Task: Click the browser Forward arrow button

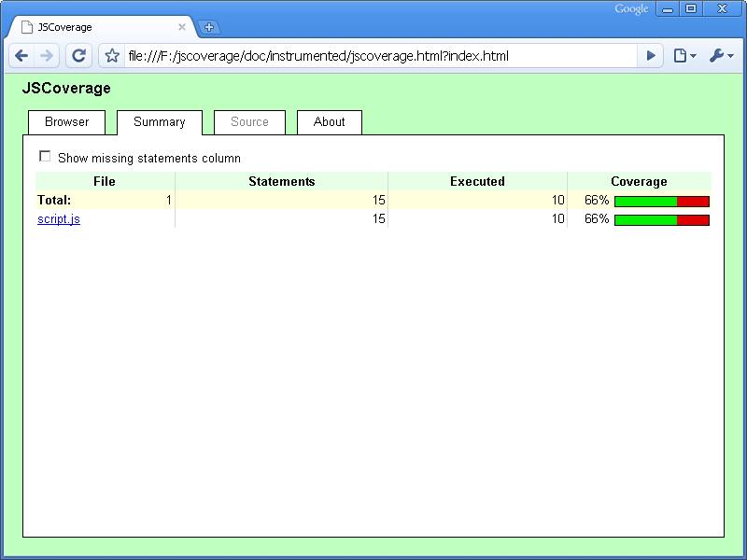Action: point(47,56)
